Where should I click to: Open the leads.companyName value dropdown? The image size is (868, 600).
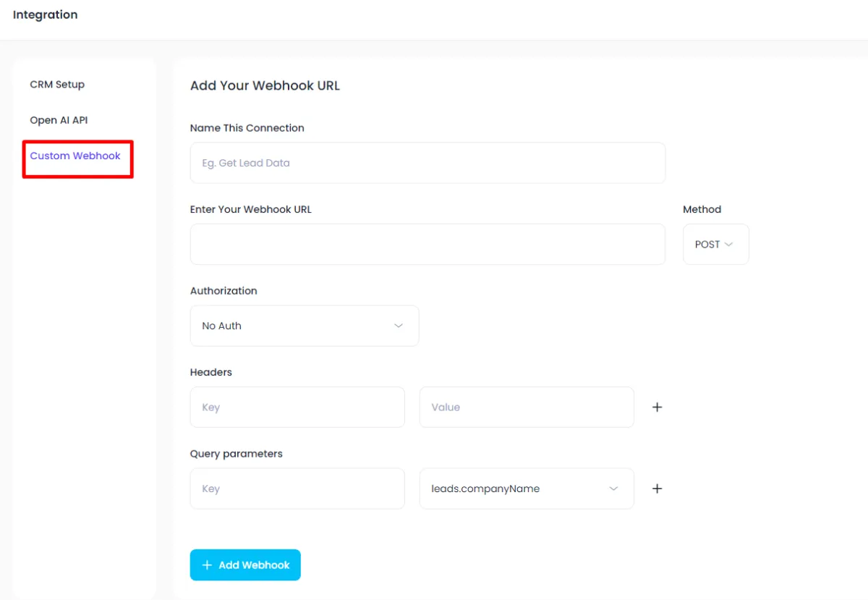point(526,489)
